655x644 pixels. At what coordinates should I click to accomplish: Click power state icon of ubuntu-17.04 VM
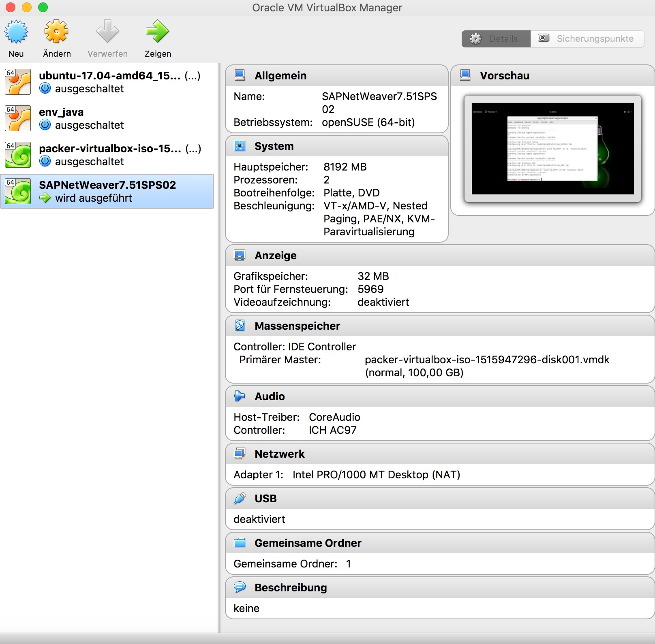click(x=45, y=88)
